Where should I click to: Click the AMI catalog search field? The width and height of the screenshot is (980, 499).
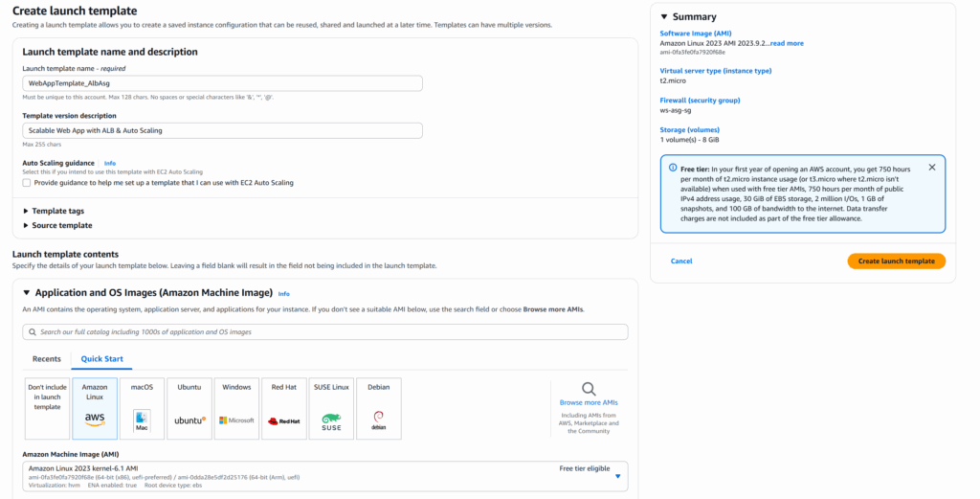325,331
